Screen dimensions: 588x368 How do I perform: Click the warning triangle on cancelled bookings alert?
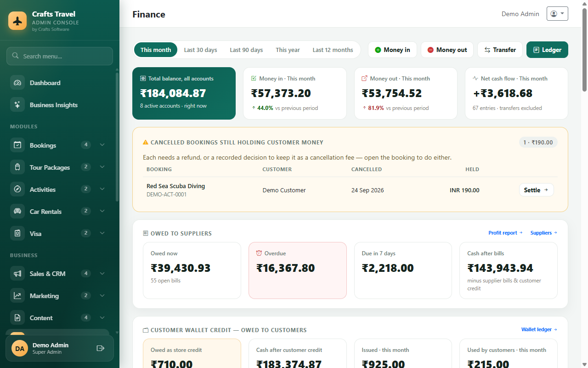146,143
